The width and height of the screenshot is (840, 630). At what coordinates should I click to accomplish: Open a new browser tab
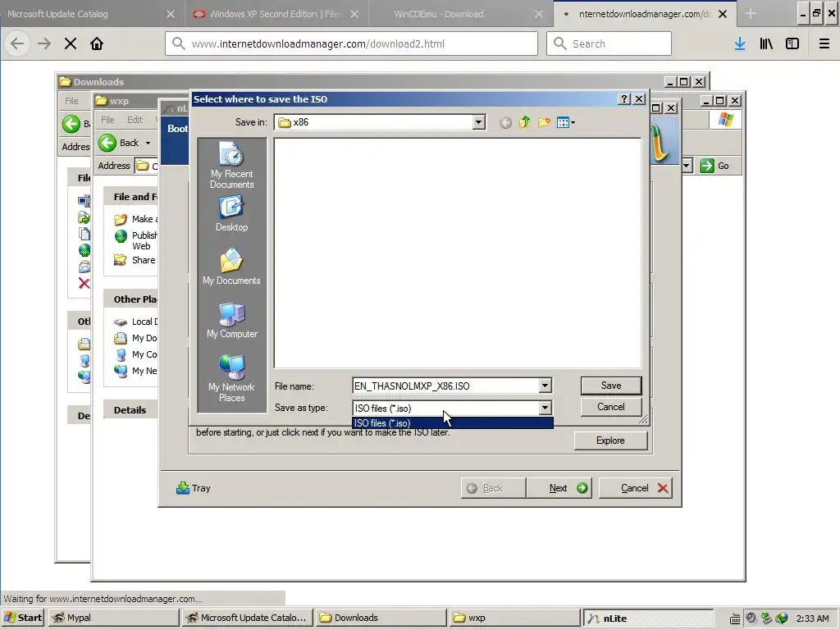pos(750,14)
